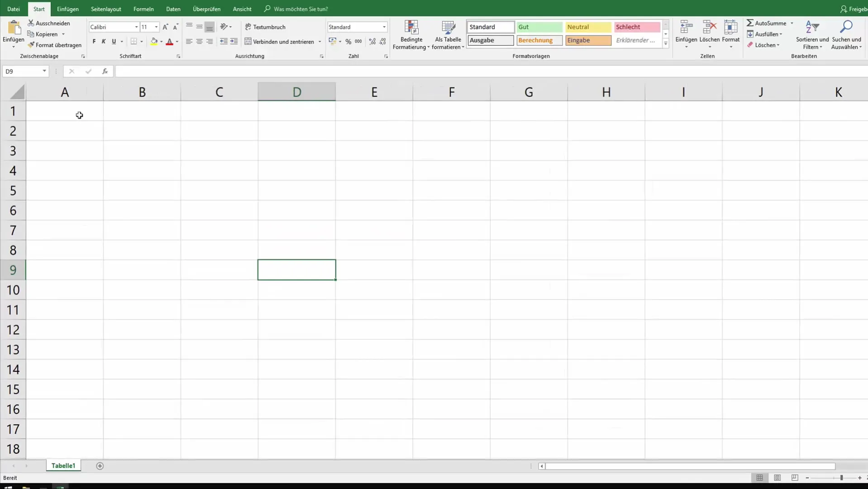This screenshot has height=489, width=868.
Task: Align text to vertical middle
Action: point(199,27)
